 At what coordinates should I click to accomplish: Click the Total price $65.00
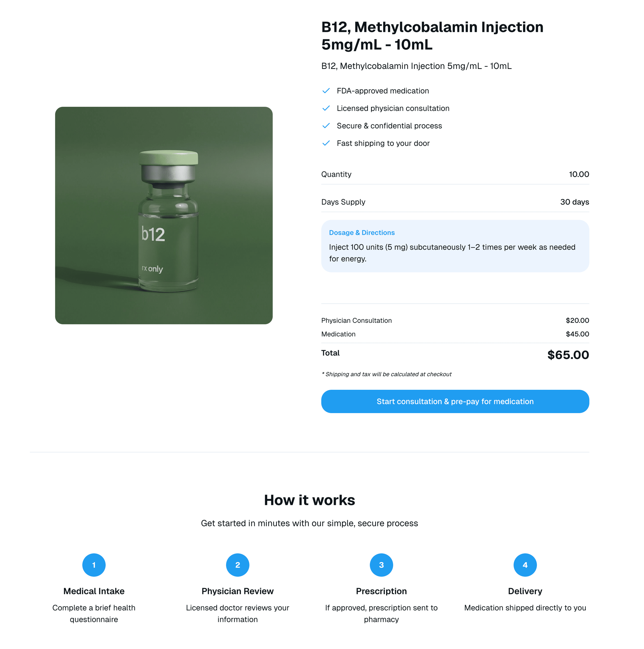click(x=568, y=355)
